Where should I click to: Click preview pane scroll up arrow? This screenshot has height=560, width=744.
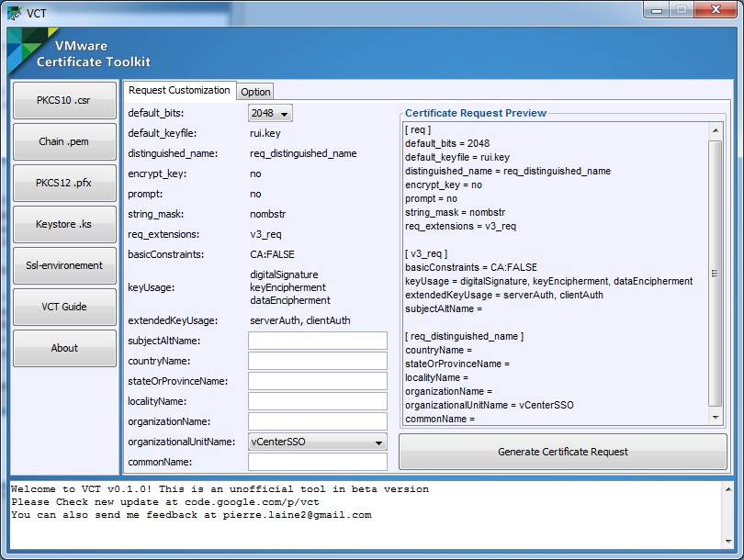click(x=716, y=130)
